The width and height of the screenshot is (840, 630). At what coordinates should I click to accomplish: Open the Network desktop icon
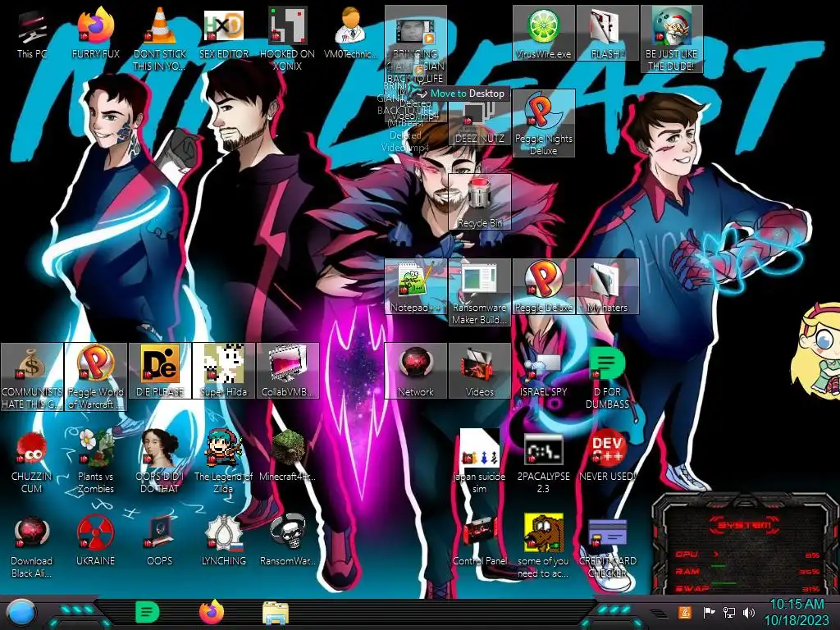tap(415, 372)
